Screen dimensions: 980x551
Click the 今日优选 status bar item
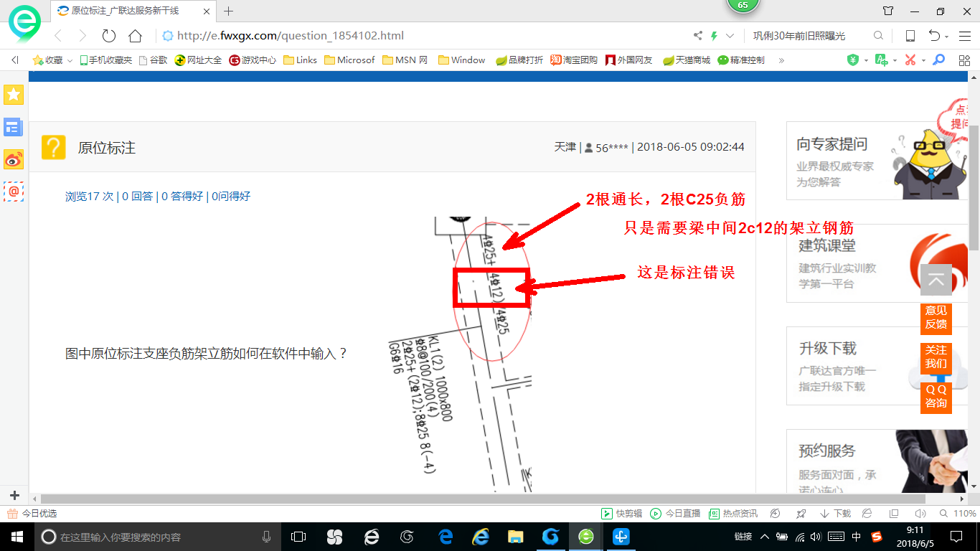pyautogui.click(x=32, y=514)
